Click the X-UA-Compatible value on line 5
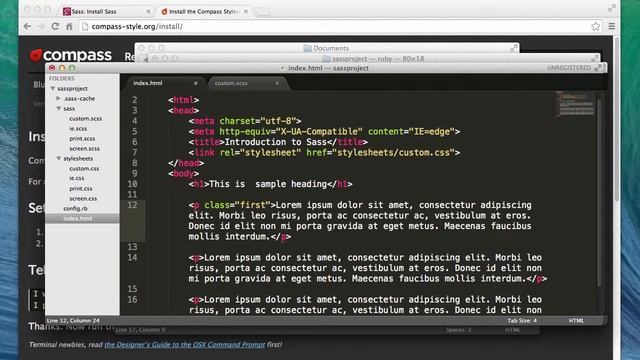The width and height of the screenshot is (640, 360). pos(319,131)
